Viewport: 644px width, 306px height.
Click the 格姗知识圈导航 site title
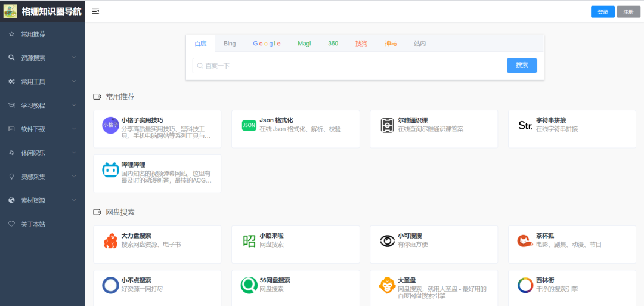pos(52,11)
